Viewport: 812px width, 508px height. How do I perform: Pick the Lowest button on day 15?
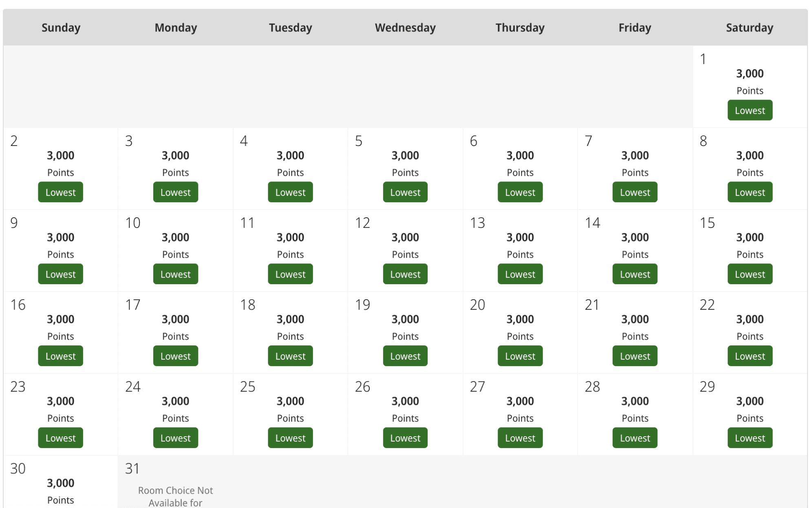pyautogui.click(x=750, y=274)
